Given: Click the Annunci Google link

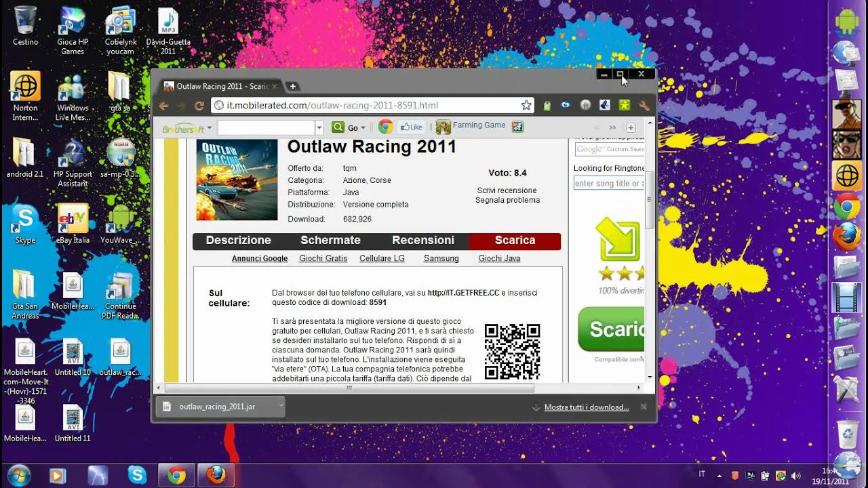Looking at the screenshot, I should [260, 258].
